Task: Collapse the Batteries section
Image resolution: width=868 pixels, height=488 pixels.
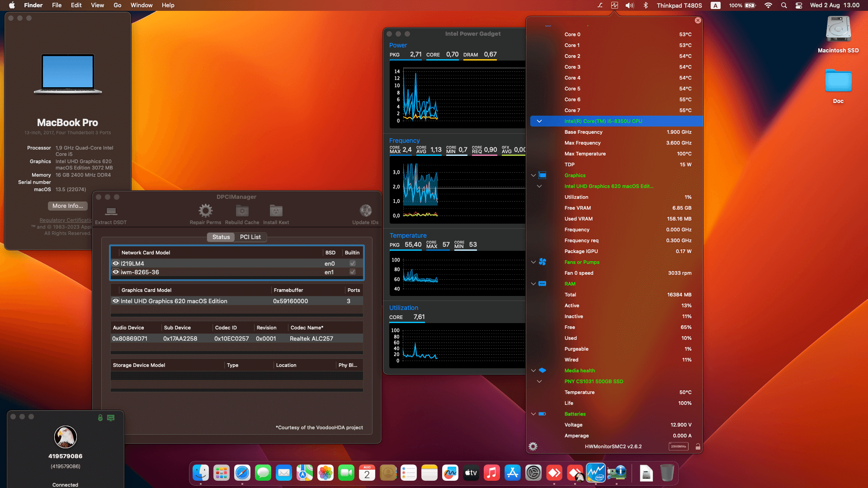Action: pyautogui.click(x=533, y=414)
